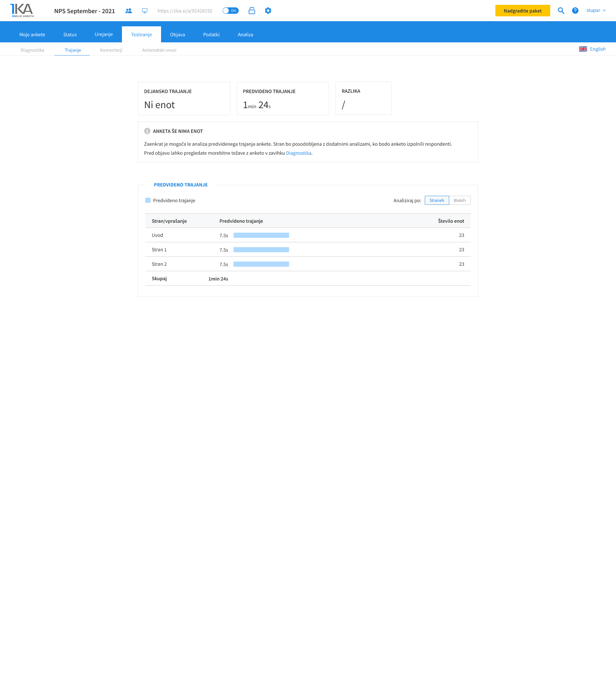
Task: Switch to the Analiza tab
Action: [245, 34]
